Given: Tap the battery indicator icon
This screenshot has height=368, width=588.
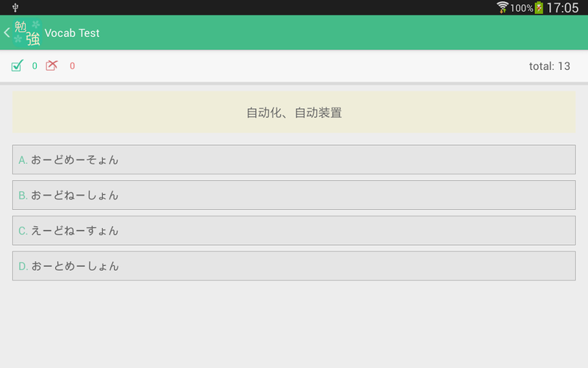Looking at the screenshot, I should (539, 7).
